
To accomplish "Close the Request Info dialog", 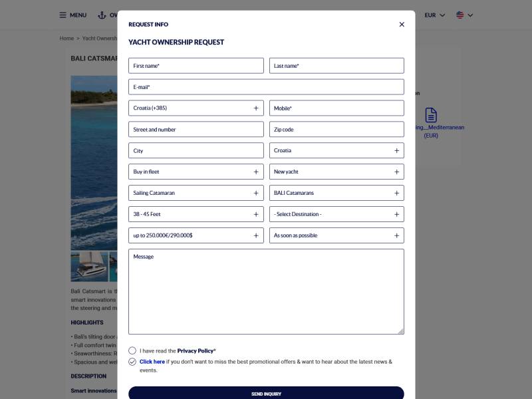I will 402,25.
